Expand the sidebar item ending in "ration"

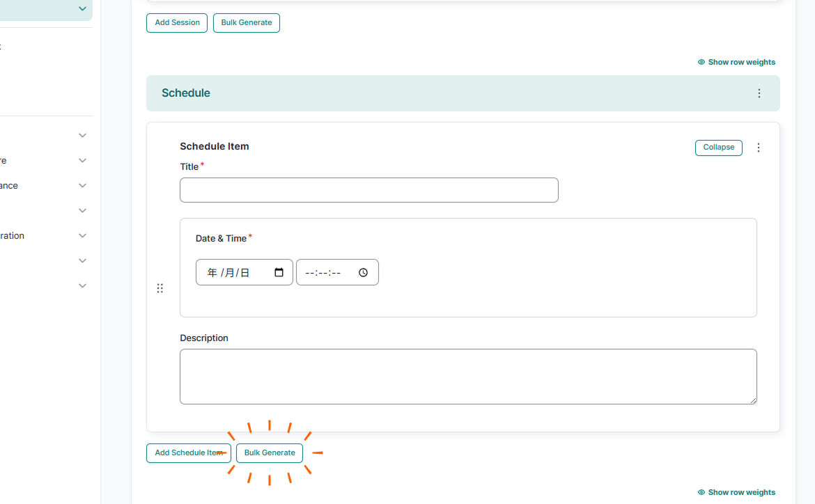point(82,236)
